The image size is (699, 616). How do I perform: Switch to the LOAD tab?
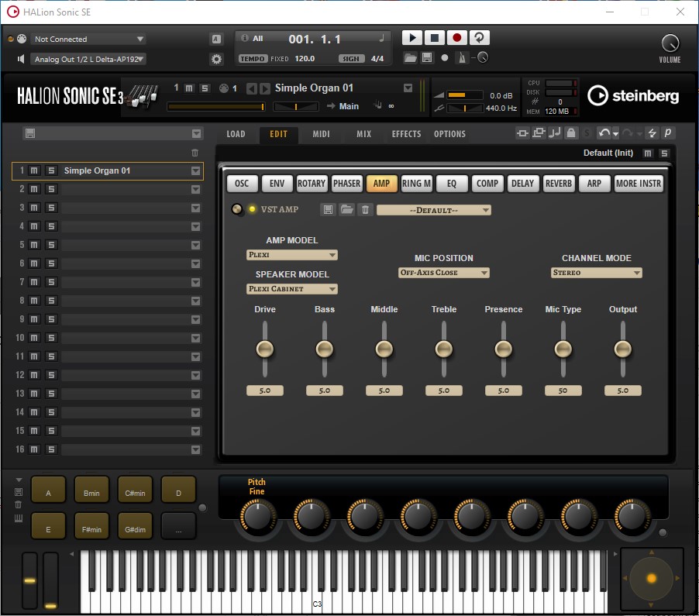pyautogui.click(x=236, y=134)
